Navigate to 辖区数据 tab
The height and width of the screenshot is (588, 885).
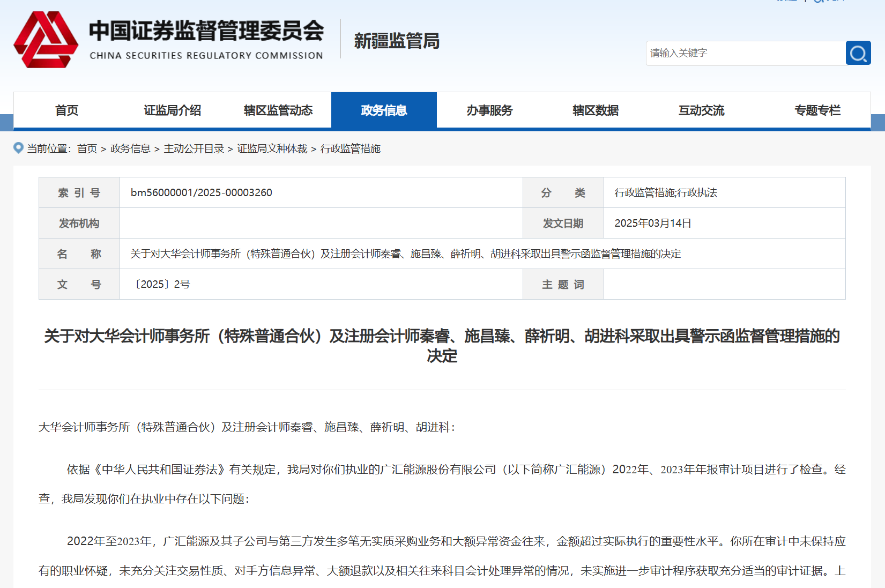596,110
